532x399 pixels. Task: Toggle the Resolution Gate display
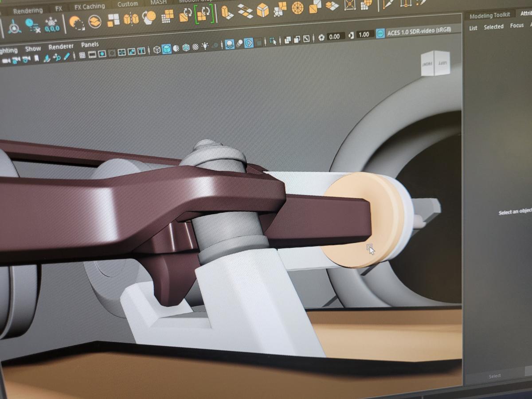click(102, 54)
